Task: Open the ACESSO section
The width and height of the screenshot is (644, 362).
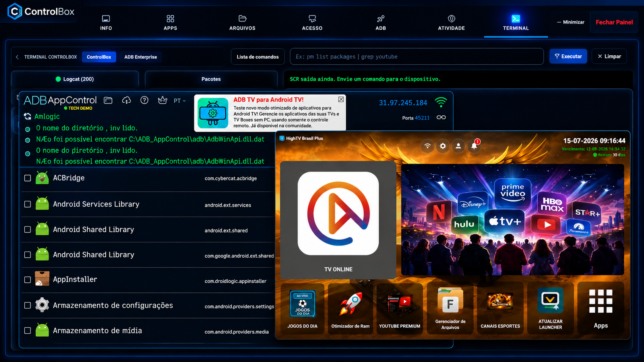Action: [312, 23]
